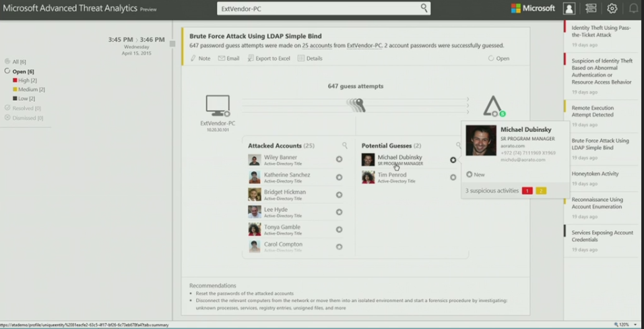Change Michael Dubinsky's New status
Viewport: 644px width, 329px height.
[x=476, y=175]
